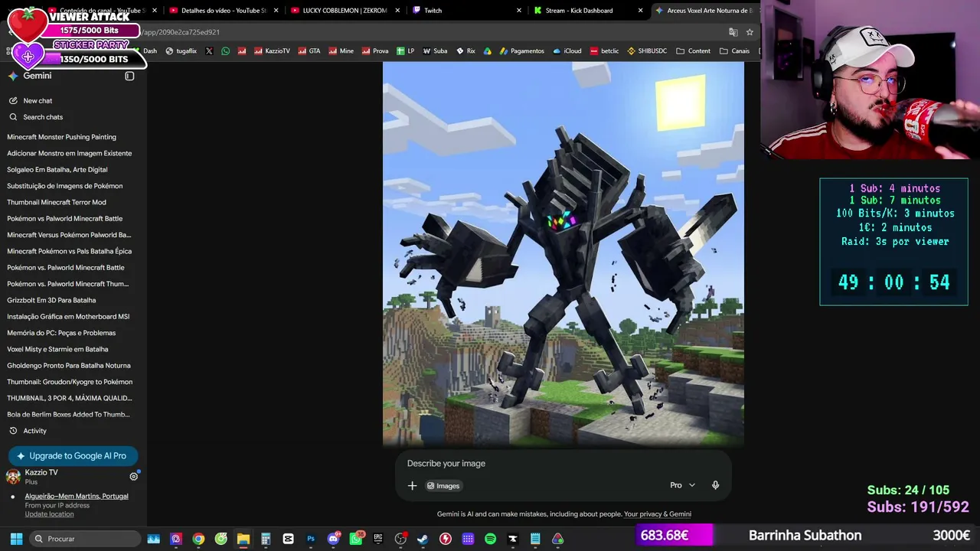Open chat 'Substituição de Imagens de Pokémon'
This screenshot has height=551, width=980.
(x=65, y=186)
